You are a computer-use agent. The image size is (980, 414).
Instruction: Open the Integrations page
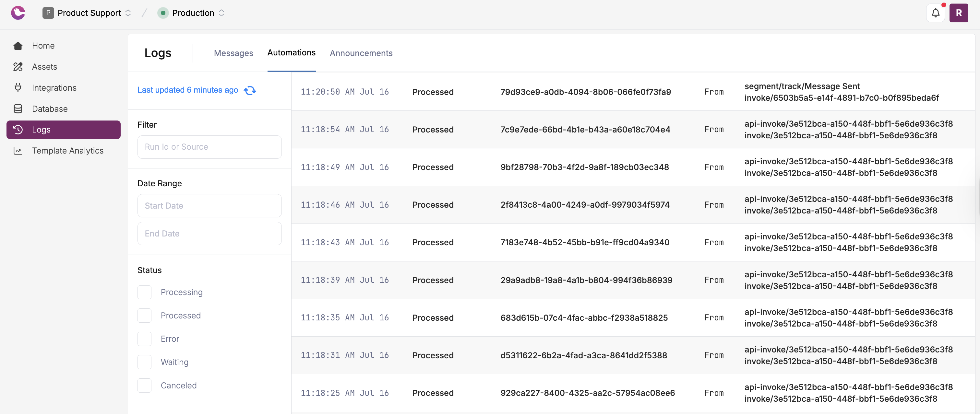click(54, 87)
